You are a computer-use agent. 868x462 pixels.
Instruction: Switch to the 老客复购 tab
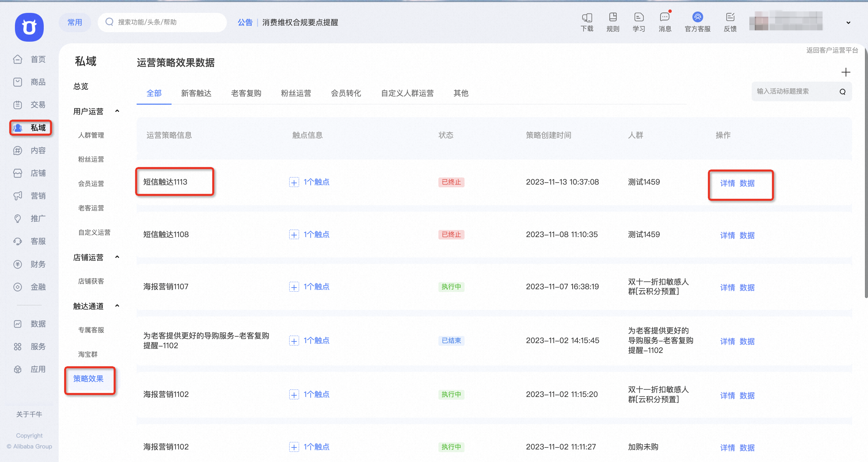tap(246, 93)
